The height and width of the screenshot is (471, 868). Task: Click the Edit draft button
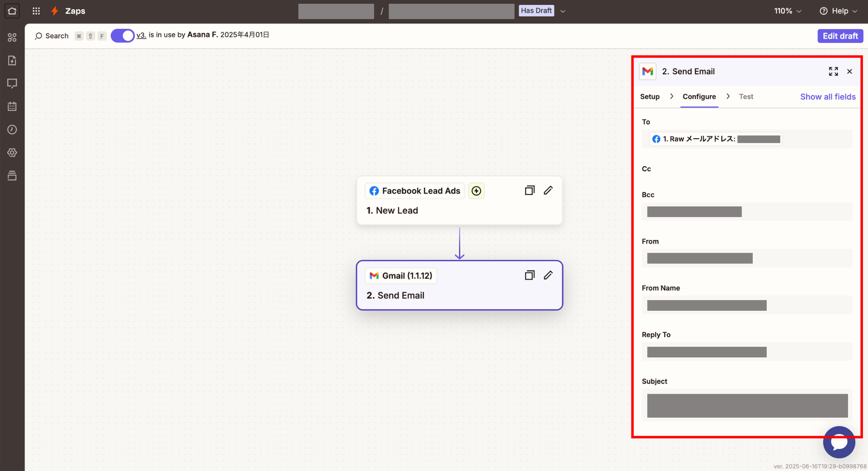[840, 36]
